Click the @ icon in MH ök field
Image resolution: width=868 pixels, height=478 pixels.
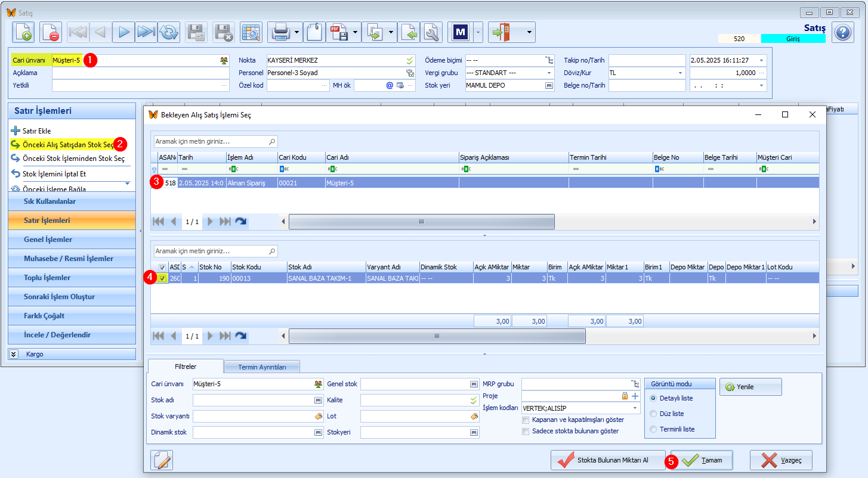point(390,85)
